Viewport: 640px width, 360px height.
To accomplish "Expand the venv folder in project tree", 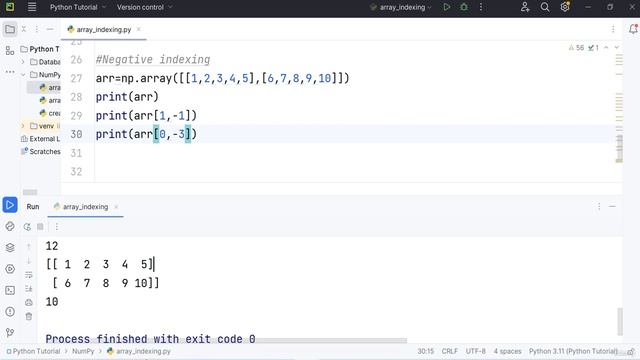I will [23, 126].
